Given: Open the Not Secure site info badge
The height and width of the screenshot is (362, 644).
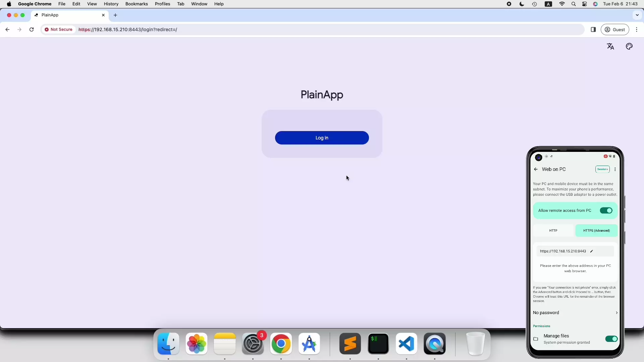Looking at the screenshot, I should pos(59,29).
